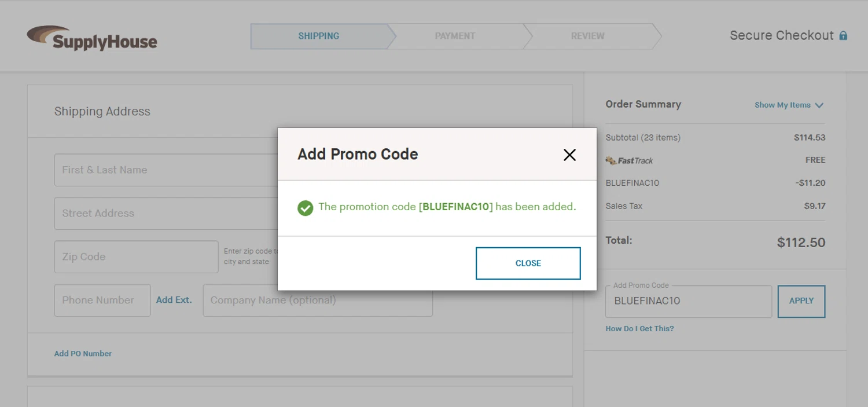The image size is (868, 407).
Task: Switch to the Payment step tab
Action: [455, 36]
